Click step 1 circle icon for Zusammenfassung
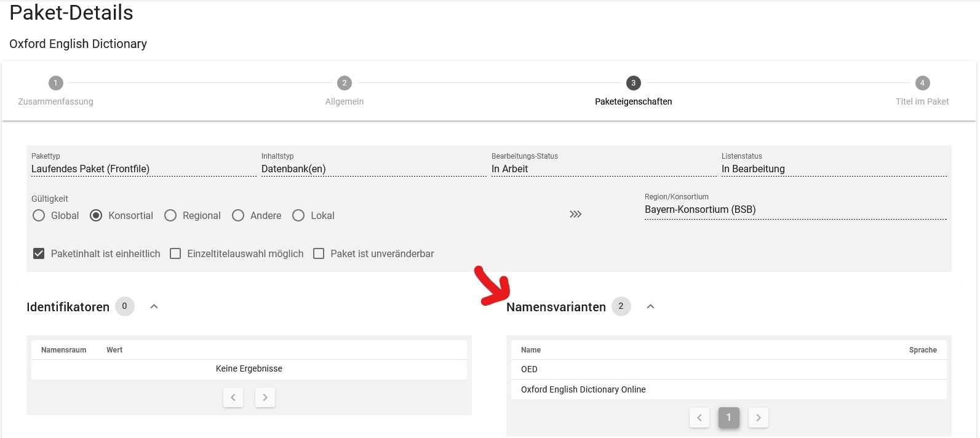The width and height of the screenshot is (980, 438). tap(55, 83)
